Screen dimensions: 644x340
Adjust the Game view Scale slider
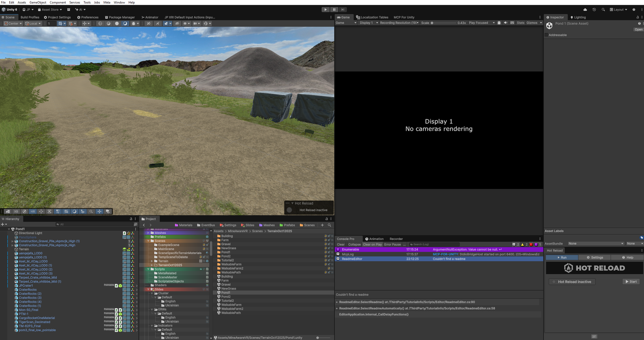pos(443,23)
